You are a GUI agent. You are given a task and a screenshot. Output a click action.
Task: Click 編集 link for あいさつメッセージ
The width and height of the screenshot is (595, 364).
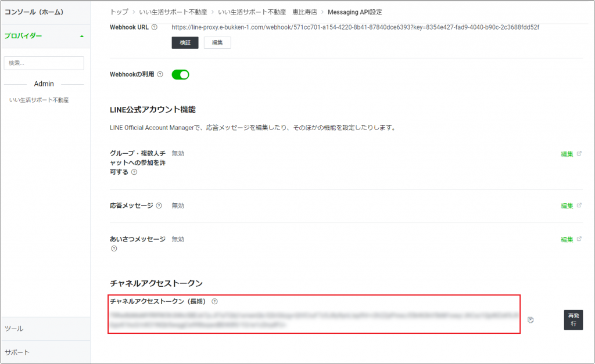(x=567, y=239)
